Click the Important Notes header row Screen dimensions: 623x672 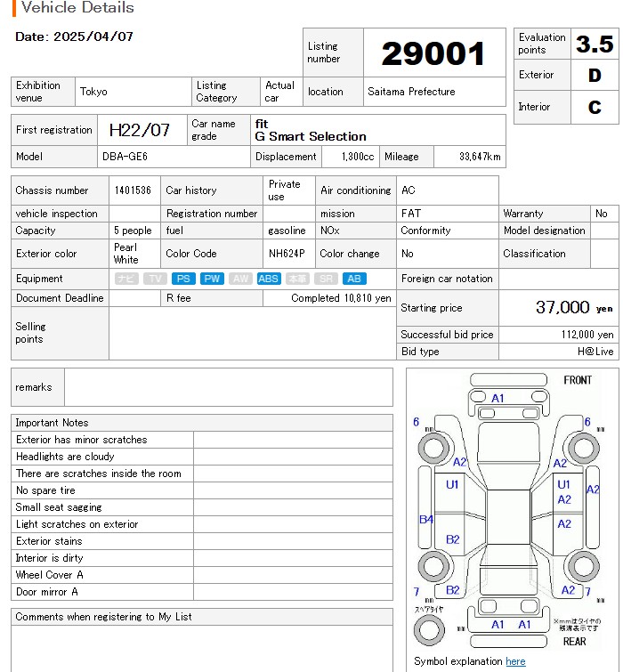pos(202,423)
